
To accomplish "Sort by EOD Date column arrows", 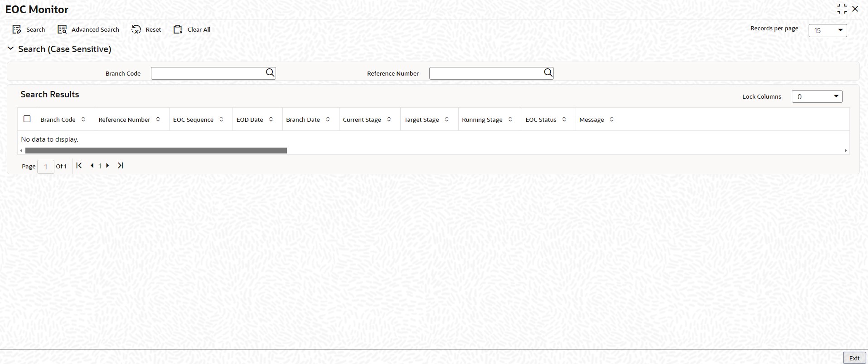I will [x=271, y=120].
